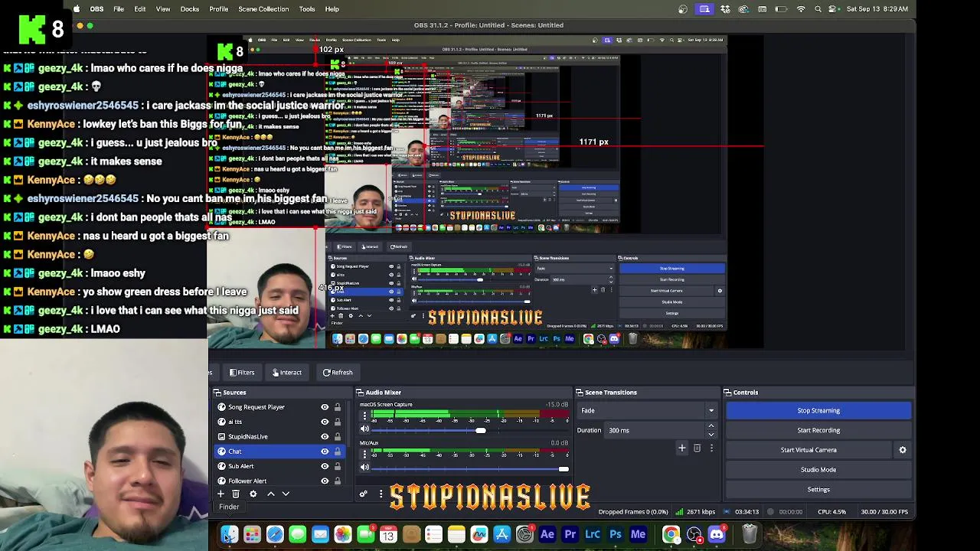
Task: Launch Safari from the Dock
Action: pos(275,534)
